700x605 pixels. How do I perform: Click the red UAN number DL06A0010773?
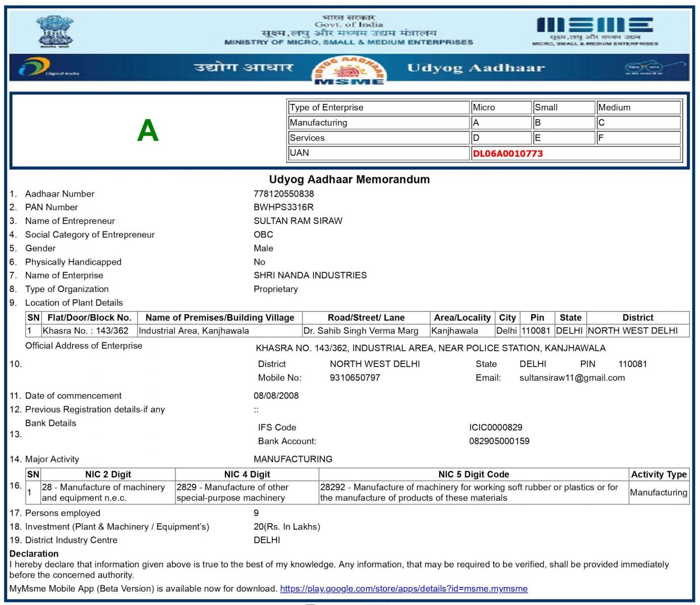click(x=508, y=154)
